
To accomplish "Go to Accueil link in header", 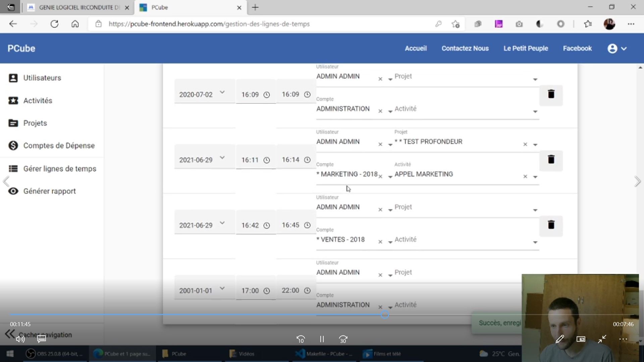I will pyautogui.click(x=416, y=48).
